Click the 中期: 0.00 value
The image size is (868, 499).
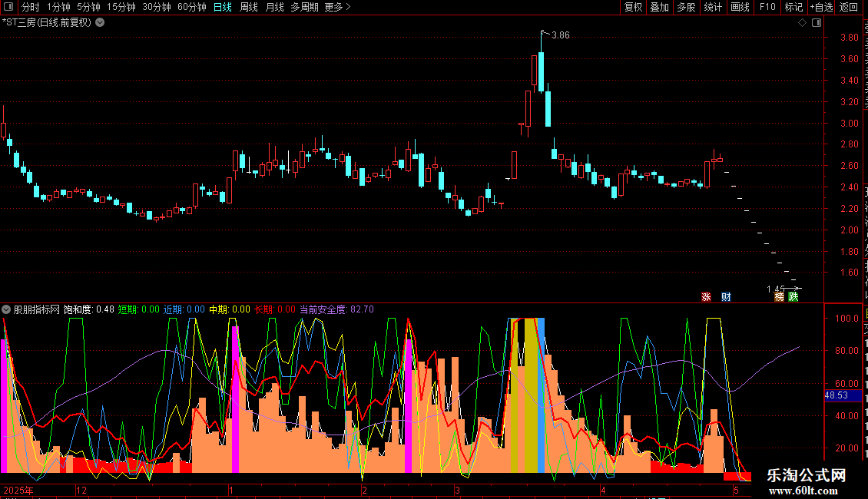coord(230,309)
